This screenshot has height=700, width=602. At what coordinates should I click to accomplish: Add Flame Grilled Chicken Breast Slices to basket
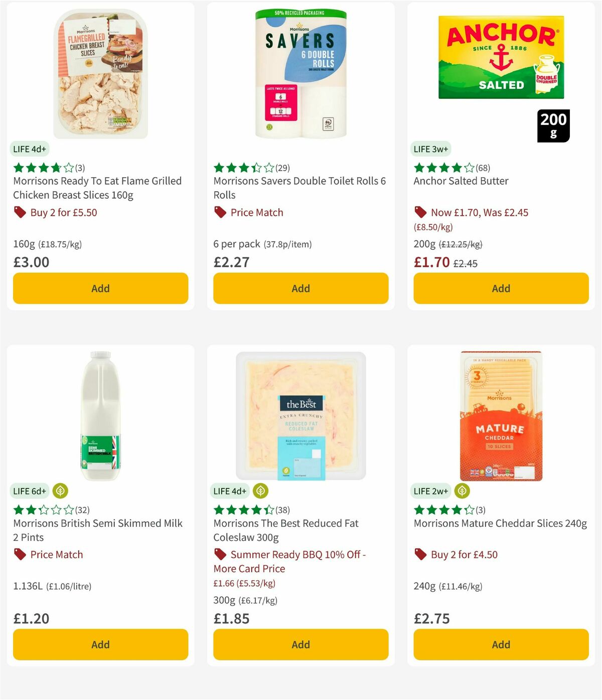[100, 288]
